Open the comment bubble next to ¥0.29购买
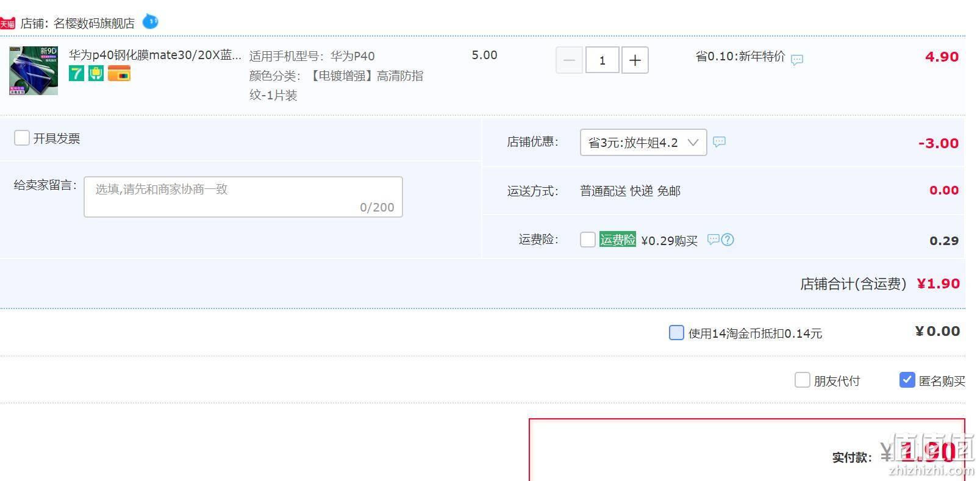This screenshot has width=980, height=481. click(713, 240)
